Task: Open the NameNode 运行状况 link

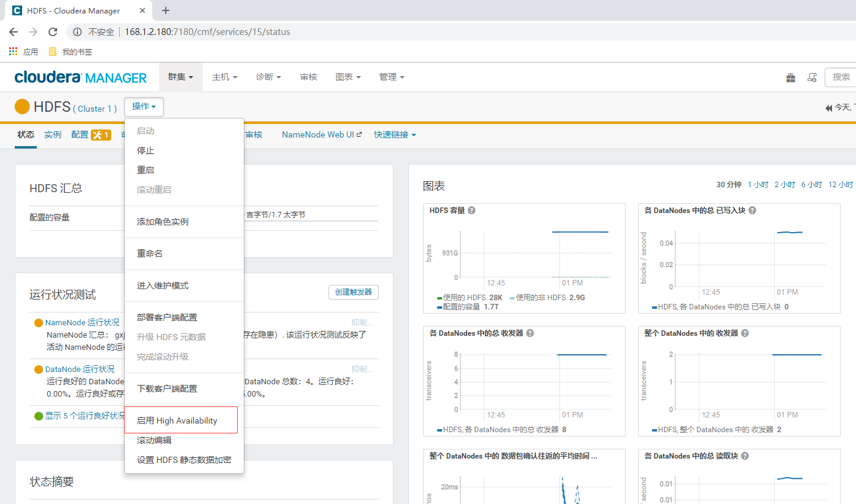Action: 82,322
